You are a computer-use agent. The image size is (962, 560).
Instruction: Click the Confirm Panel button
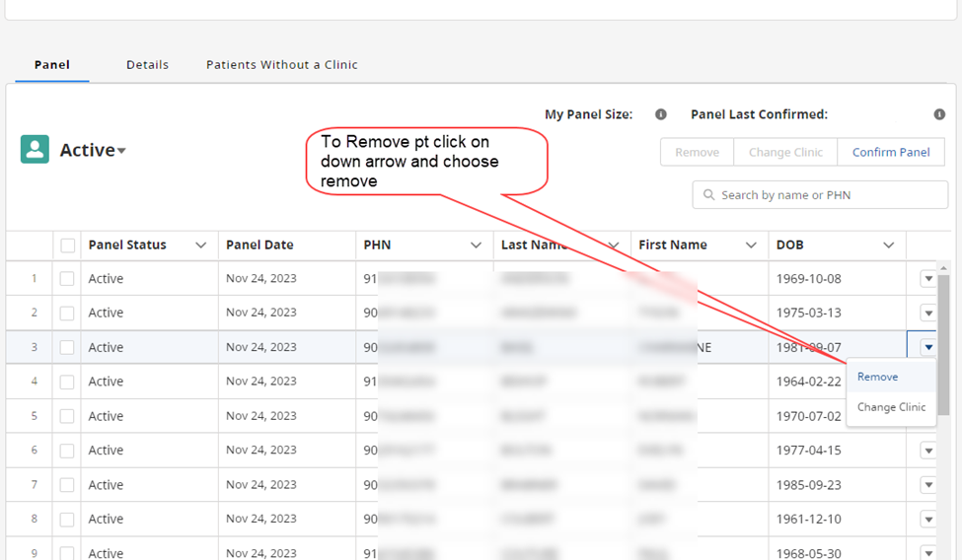(890, 152)
